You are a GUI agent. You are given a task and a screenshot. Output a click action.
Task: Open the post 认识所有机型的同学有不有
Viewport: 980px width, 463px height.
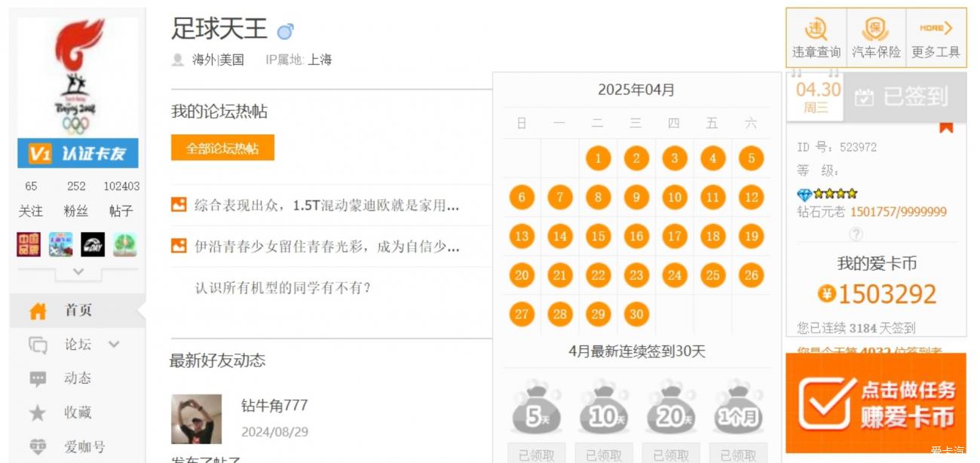[283, 287]
